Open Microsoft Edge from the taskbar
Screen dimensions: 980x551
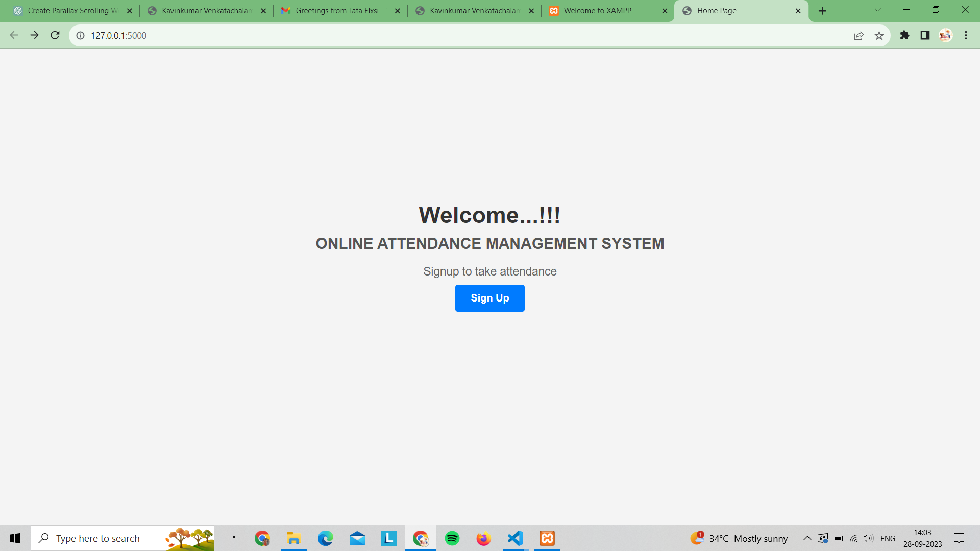click(x=325, y=538)
